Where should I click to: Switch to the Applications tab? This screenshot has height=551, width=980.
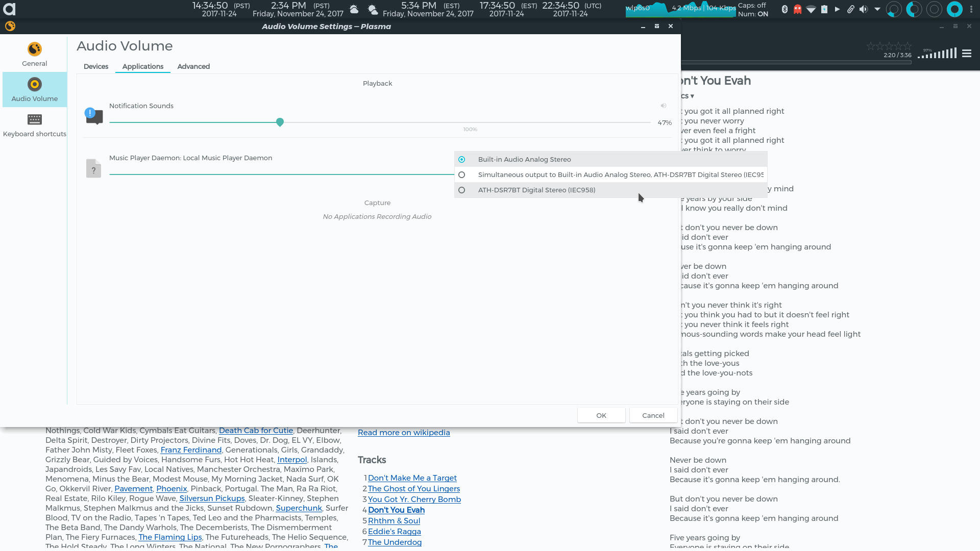[143, 66]
